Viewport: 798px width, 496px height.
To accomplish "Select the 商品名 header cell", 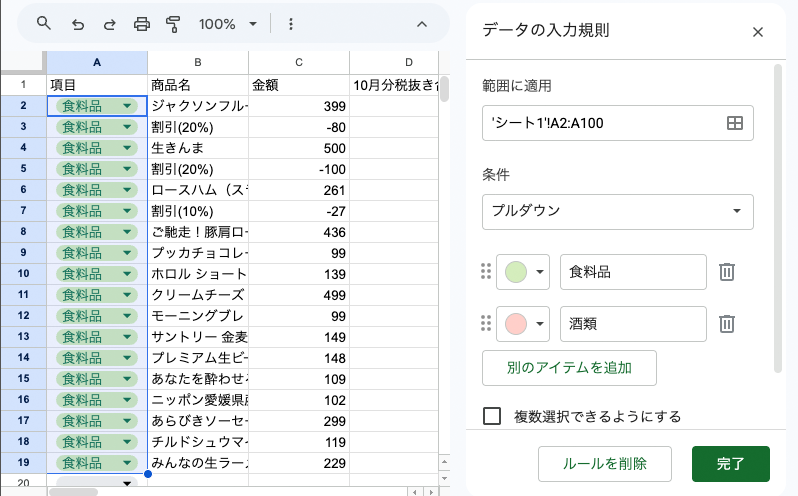I will click(x=197, y=85).
